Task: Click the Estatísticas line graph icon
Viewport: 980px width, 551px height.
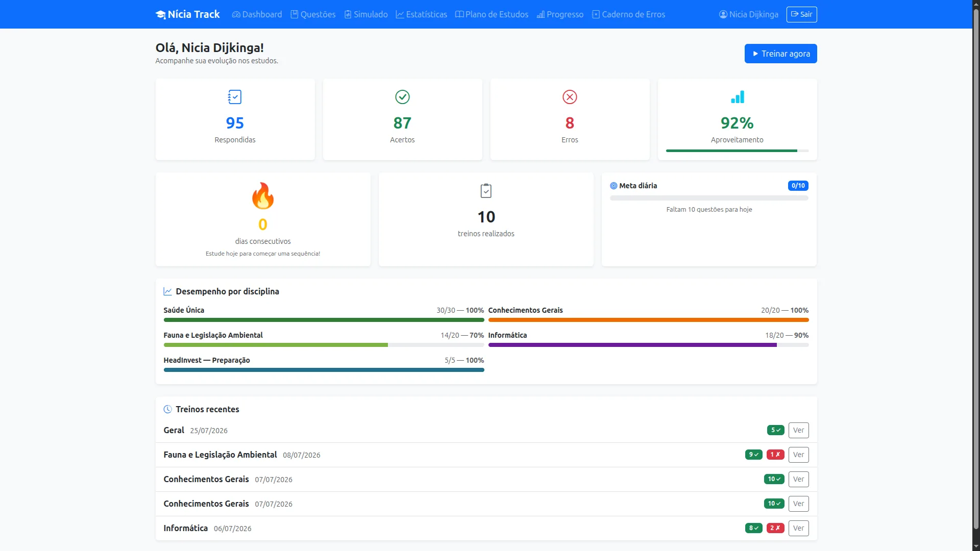Action: pyautogui.click(x=400, y=14)
